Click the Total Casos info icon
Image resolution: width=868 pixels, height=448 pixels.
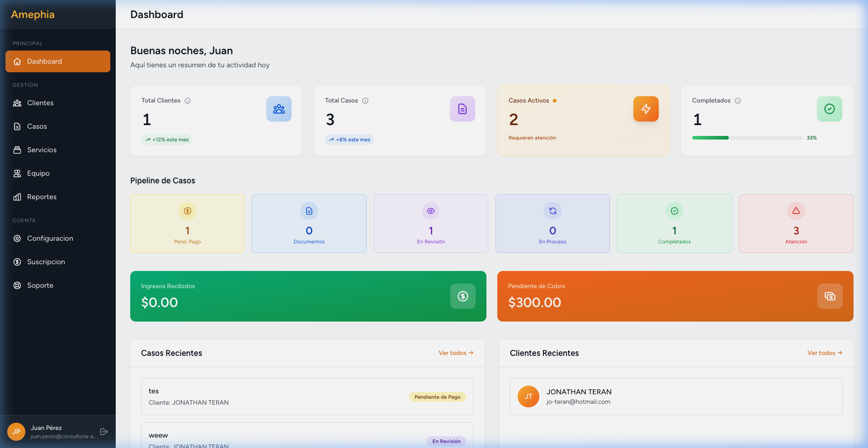(365, 101)
